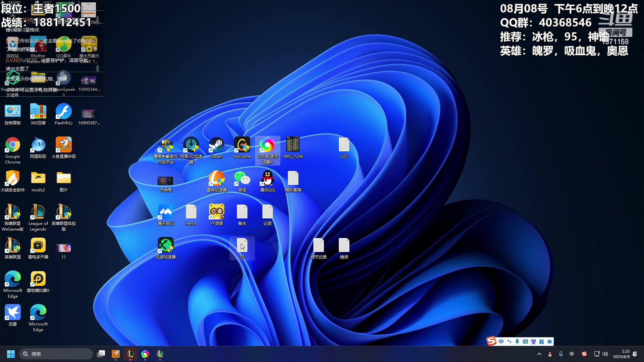This screenshot has width=644, height=362.
Task: Select the text file named 222
Action: [344, 148]
